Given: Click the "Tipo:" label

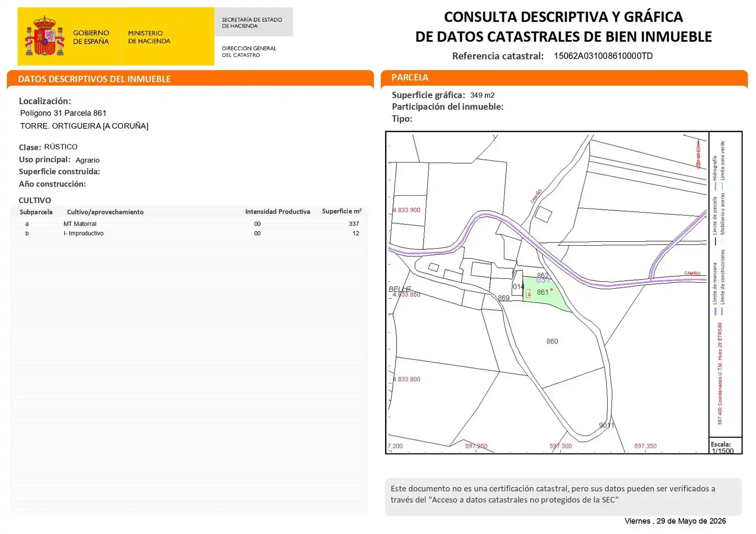Looking at the screenshot, I should [402, 119].
